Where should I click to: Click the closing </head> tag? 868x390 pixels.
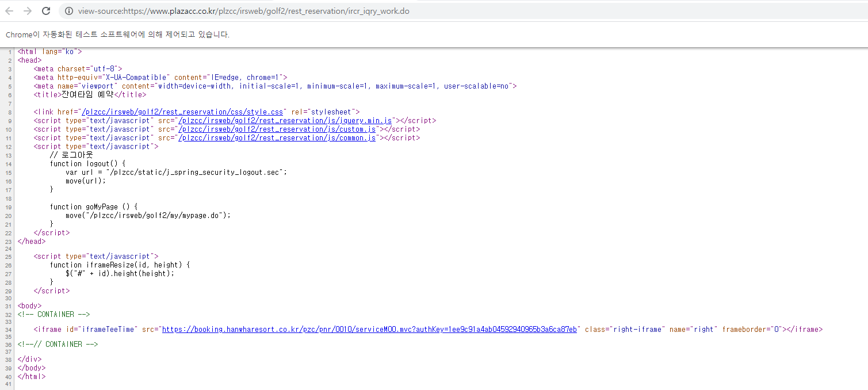click(x=32, y=242)
